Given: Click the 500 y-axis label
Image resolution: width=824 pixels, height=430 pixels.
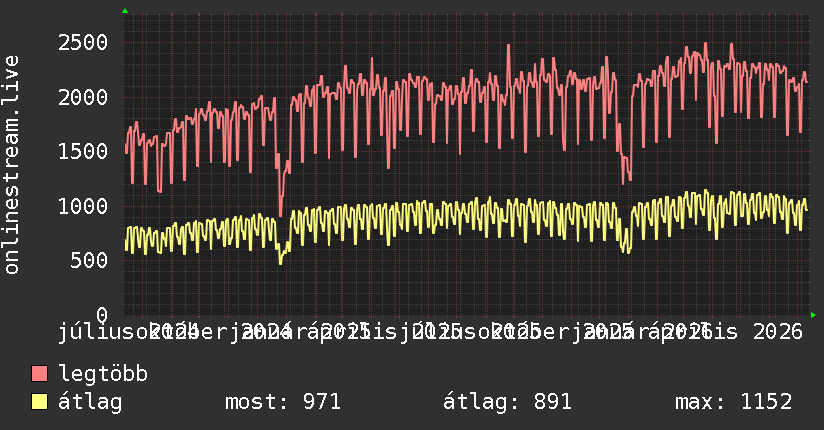Looking at the screenshot, I should pos(89,260).
